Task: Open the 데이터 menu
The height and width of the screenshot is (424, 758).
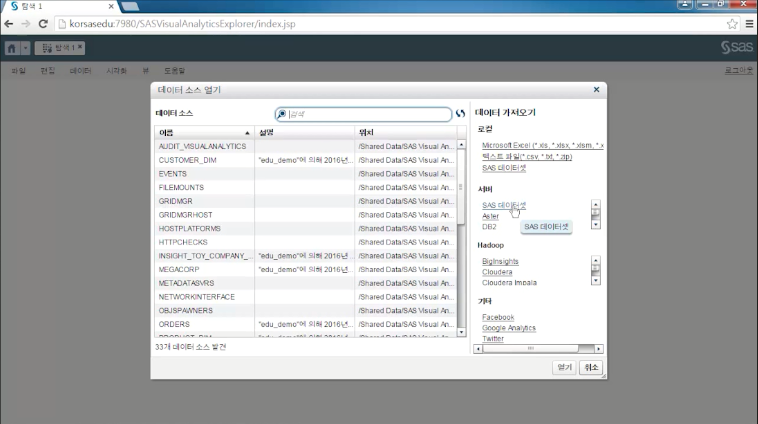Action: pyautogui.click(x=80, y=71)
